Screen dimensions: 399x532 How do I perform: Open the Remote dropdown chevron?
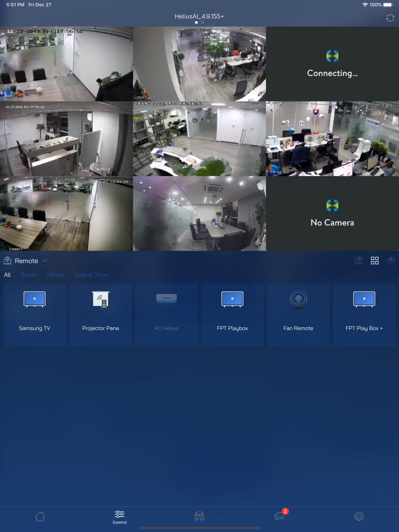45,261
